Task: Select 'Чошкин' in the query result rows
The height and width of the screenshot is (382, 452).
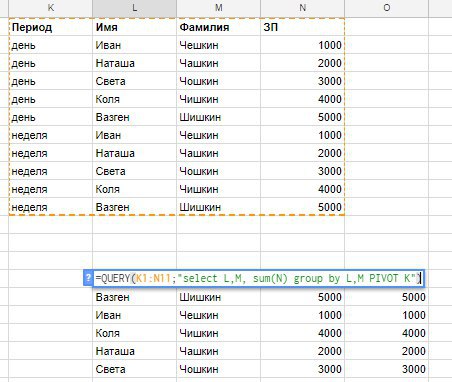Action: tap(219, 369)
